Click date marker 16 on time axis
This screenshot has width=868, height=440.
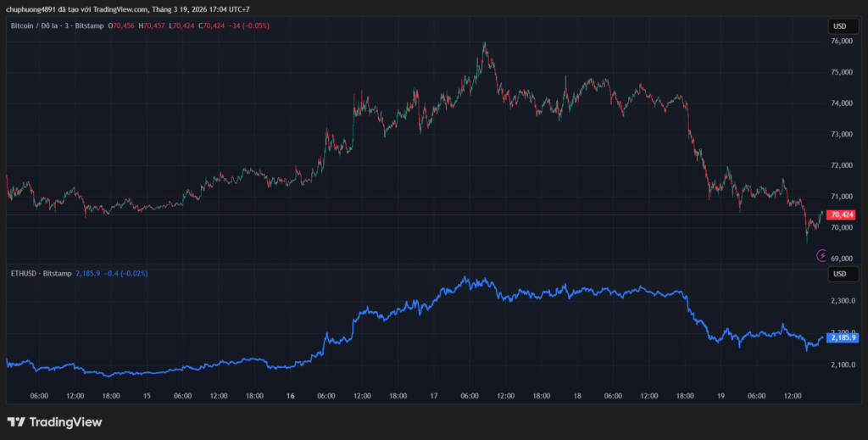[291, 396]
